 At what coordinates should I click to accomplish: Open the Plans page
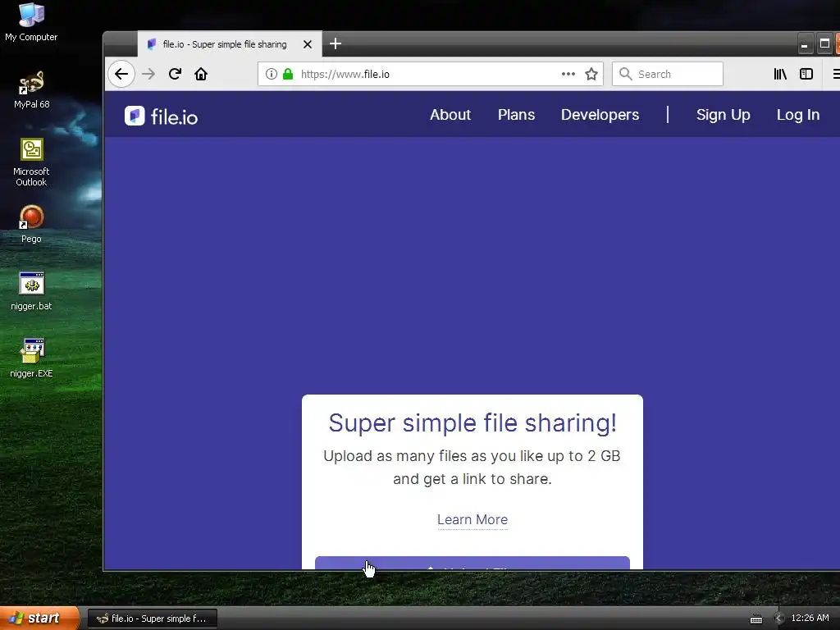[517, 115]
